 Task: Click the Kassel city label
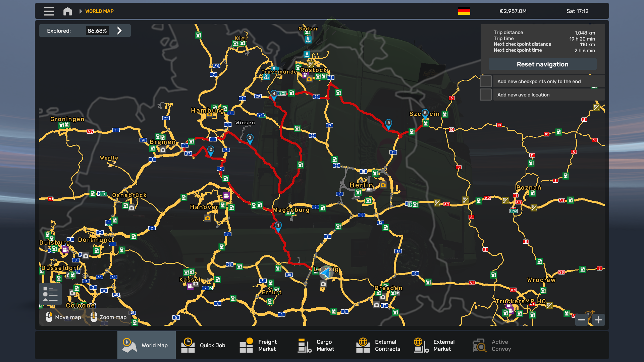[190, 280]
